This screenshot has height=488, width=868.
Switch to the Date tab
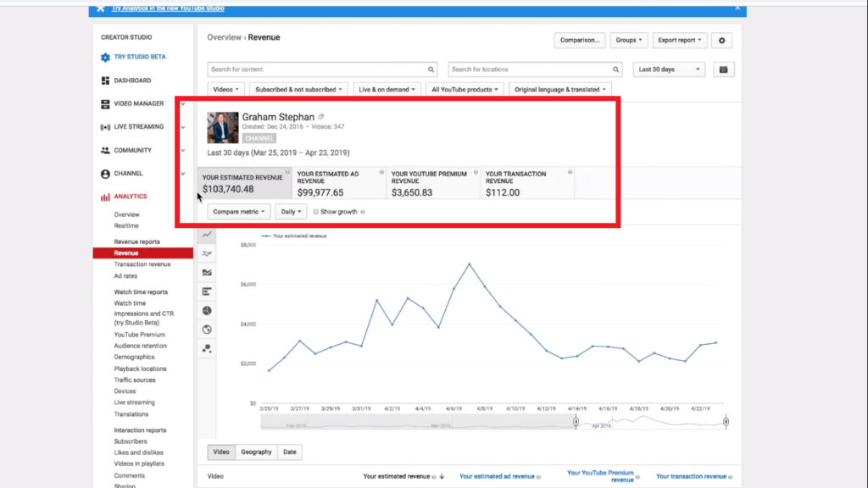click(290, 452)
